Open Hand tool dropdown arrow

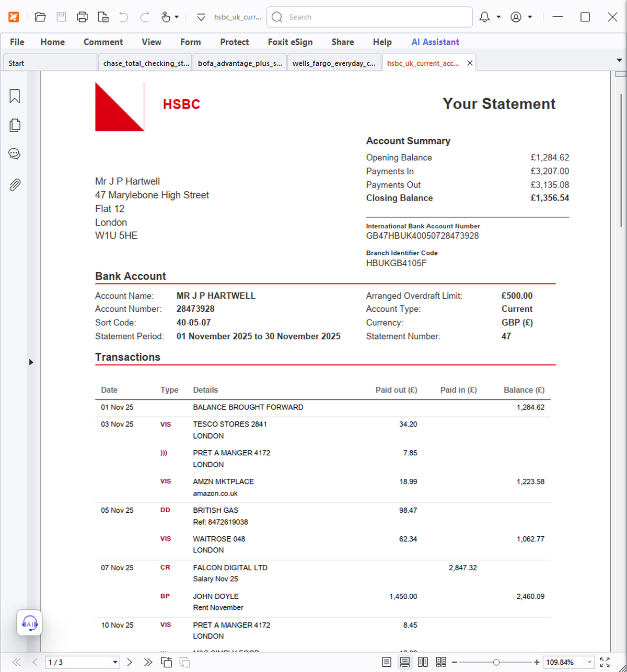click(177, 17)
